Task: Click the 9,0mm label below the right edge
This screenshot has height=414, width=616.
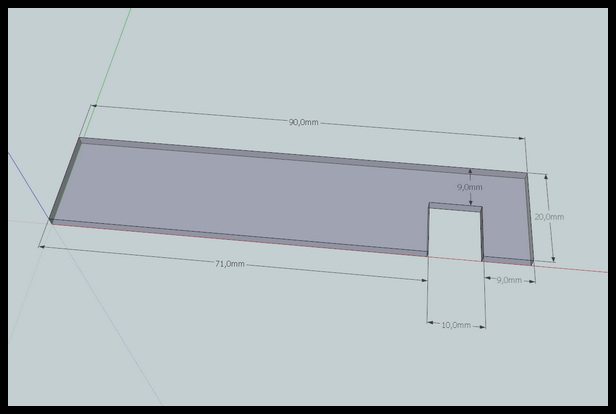Action: coord(509,280)
